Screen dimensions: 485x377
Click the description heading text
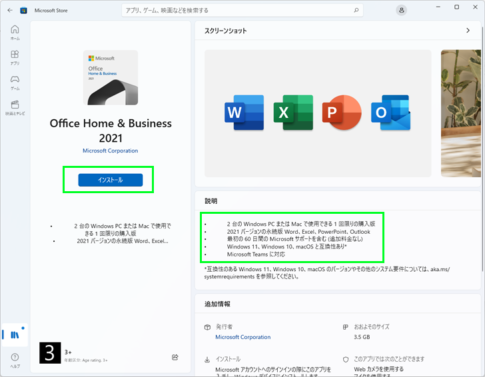(x=211, y=201)
